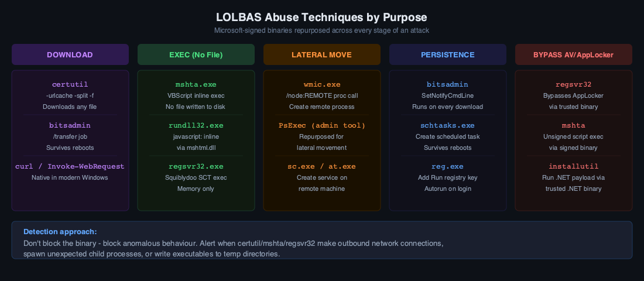Click the "rundll32.exe" entry
The width and height of the screenshot is (644, 281).
click(x=196, y=125)
